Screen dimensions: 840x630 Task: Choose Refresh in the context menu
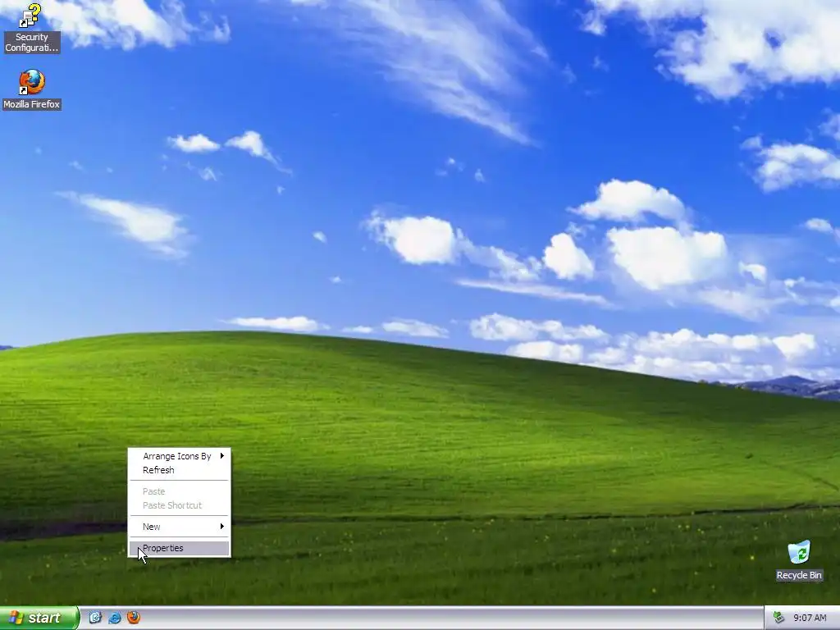click(179, 470)
